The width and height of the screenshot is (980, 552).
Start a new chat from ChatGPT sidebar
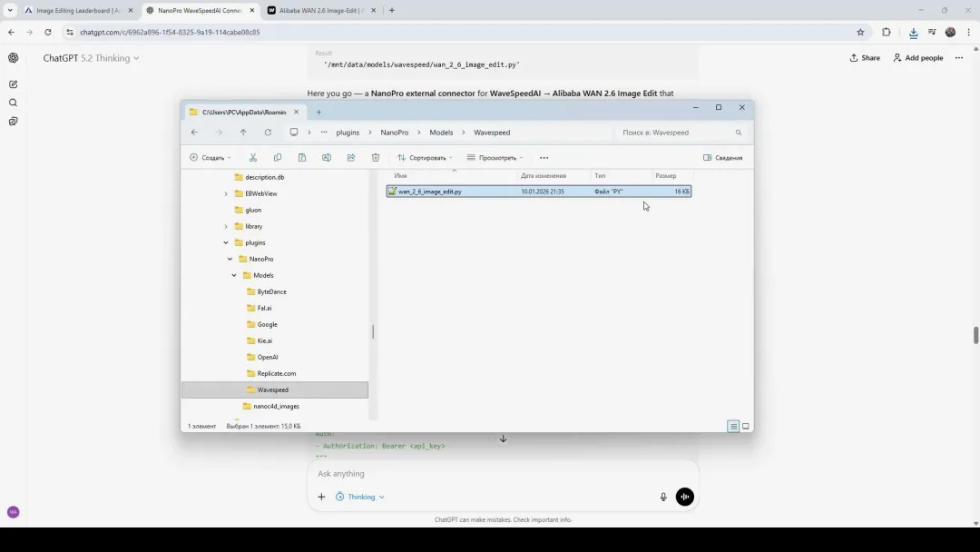tap(13, 84)
